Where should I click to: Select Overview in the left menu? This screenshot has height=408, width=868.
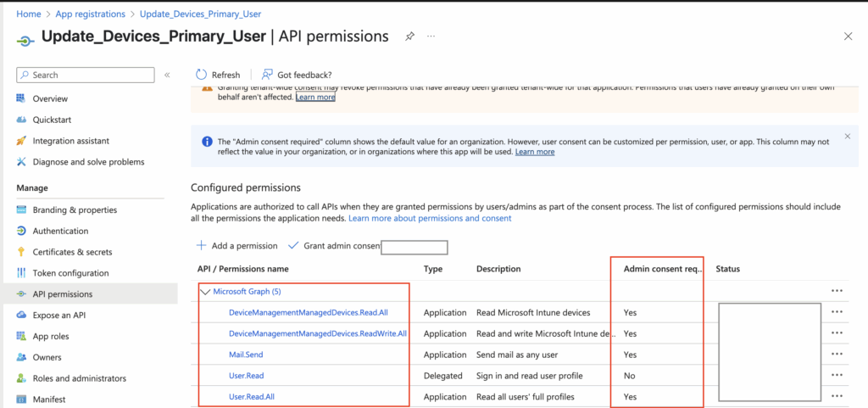(50, 98)
